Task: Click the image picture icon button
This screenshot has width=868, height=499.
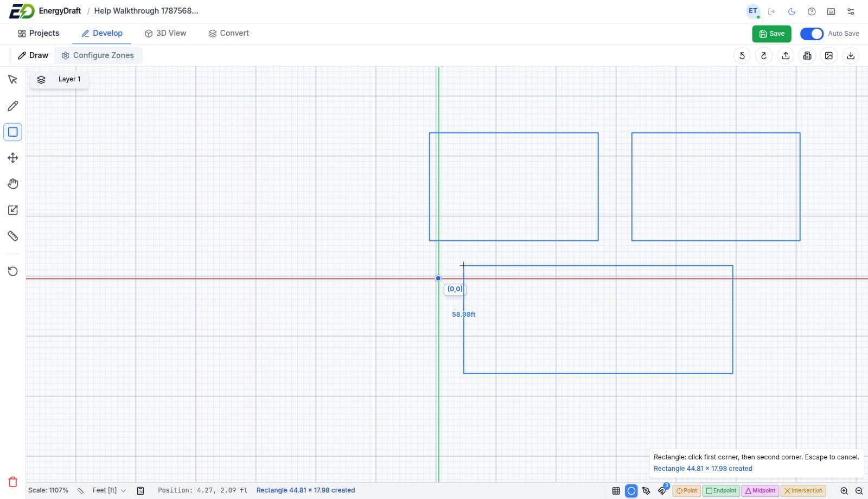Action: click(829, 55)
